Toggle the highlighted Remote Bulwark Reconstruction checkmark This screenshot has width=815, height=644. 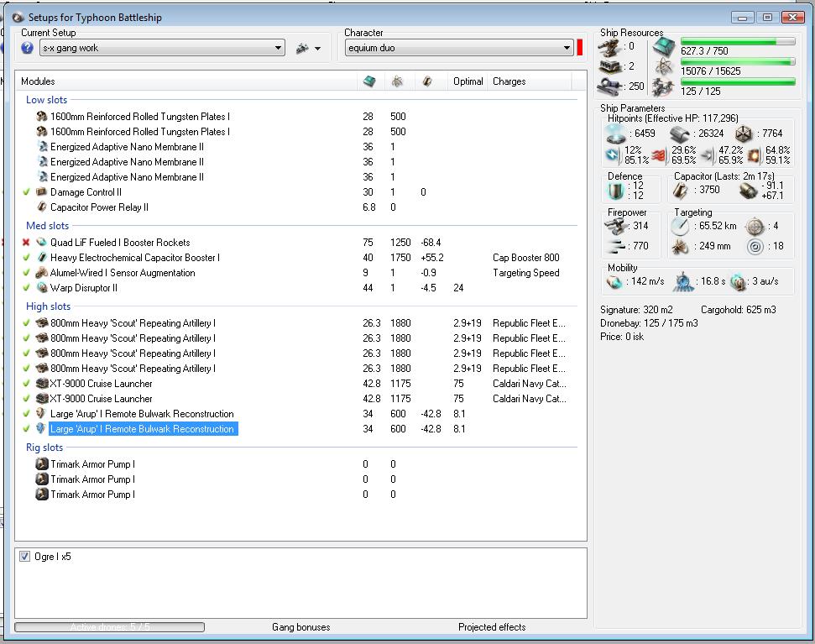tap(27, 429)
